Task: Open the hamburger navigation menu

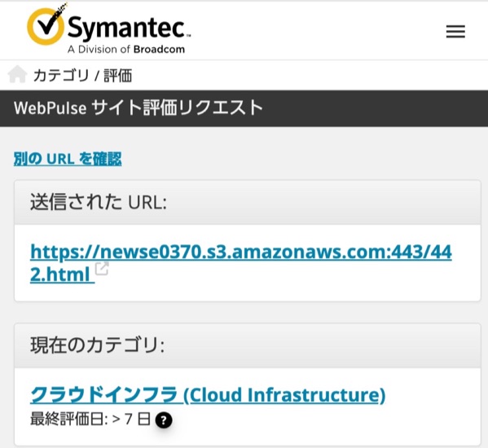Action: click(455, 32)
